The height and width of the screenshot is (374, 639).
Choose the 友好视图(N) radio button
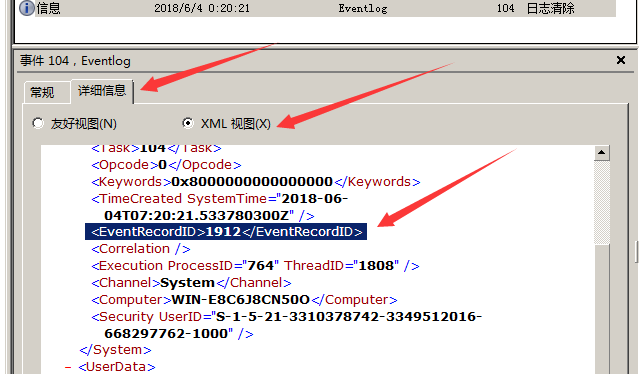click(38, 123)
